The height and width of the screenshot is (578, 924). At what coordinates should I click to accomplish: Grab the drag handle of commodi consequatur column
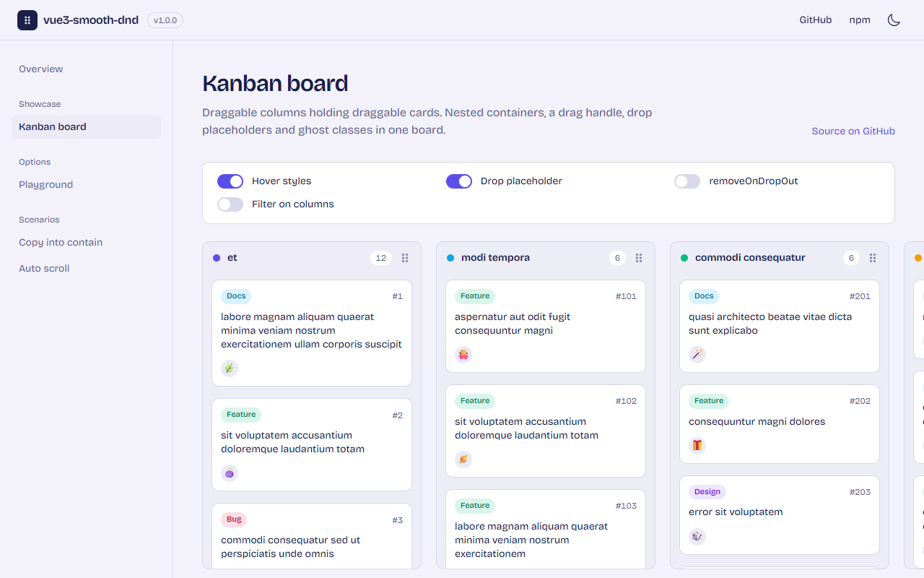click(x=873, y=258)
